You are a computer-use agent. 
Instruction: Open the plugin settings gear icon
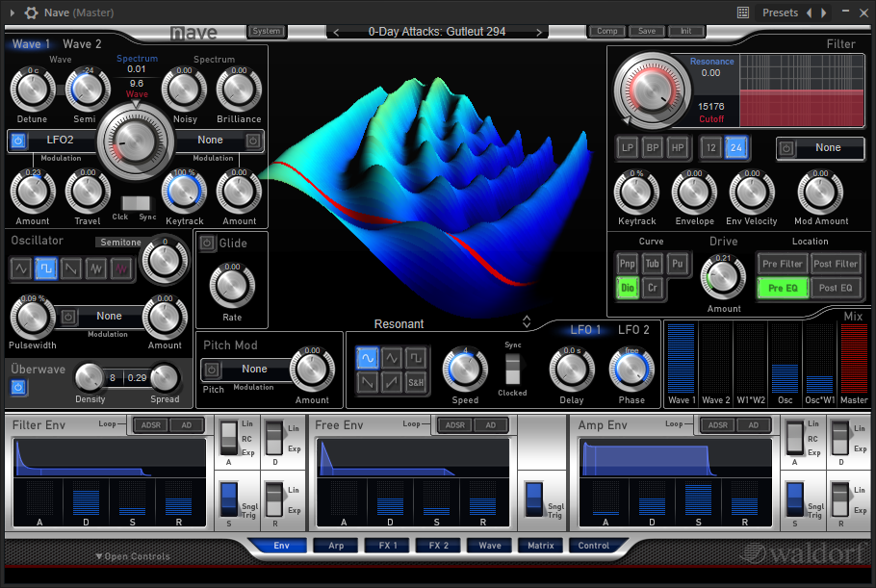coord(32,13)
